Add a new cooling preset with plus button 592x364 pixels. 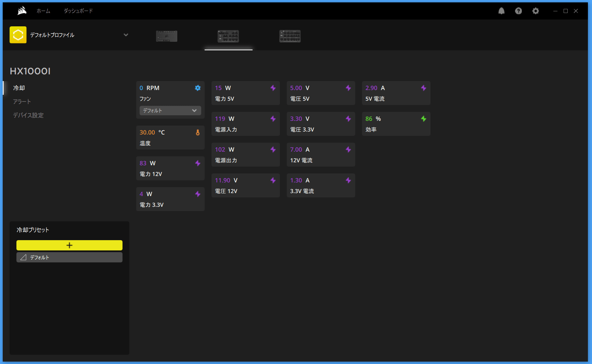point(69,245)
